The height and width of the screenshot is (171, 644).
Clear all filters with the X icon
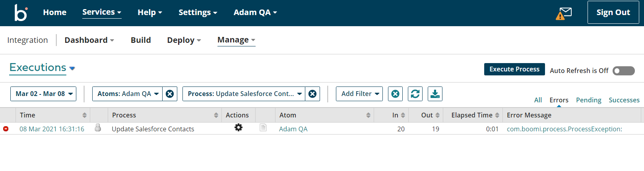click(395, 94)
